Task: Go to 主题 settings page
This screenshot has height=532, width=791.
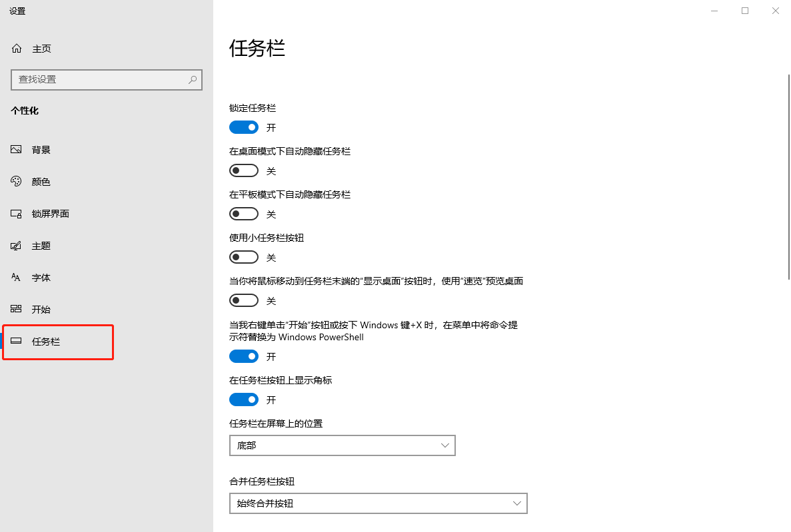Action: (x=41, y=246)
